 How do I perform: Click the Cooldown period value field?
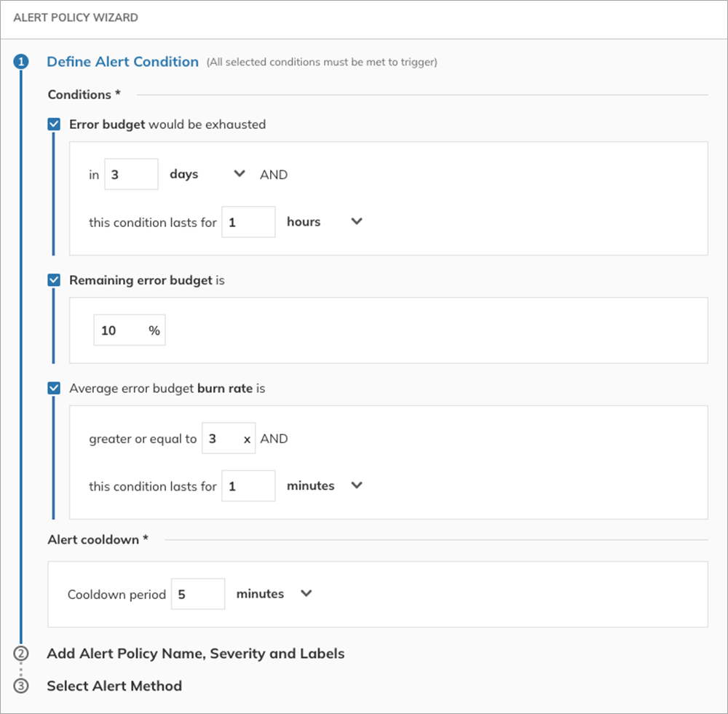[x=198, y=594]
